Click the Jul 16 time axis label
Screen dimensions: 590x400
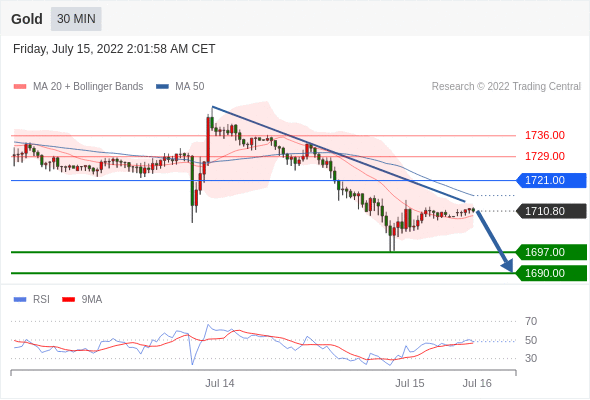pyautogui.click(x=477, y=383)
